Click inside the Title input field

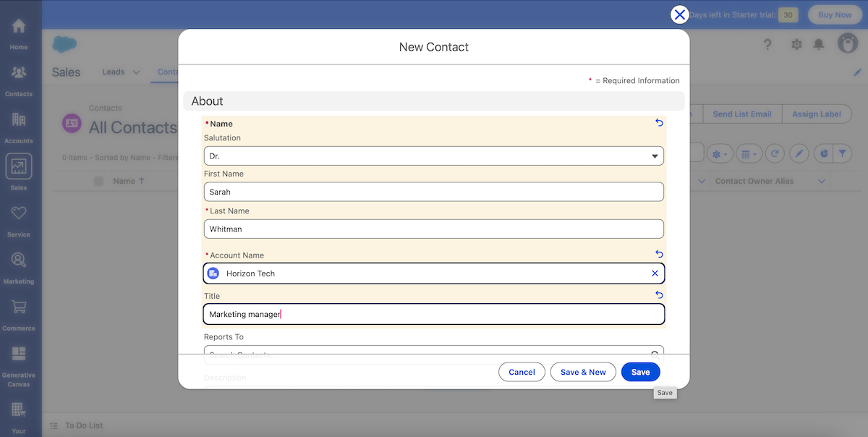click(433, 314)
